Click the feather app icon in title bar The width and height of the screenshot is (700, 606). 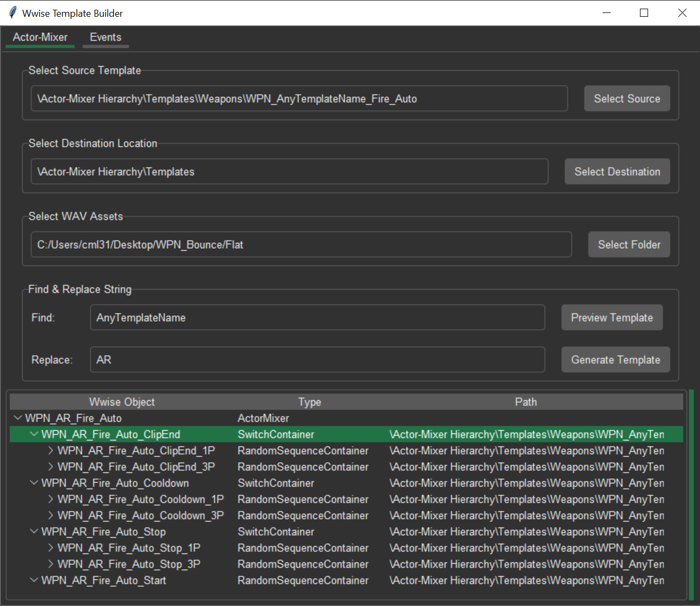[12, 12]
